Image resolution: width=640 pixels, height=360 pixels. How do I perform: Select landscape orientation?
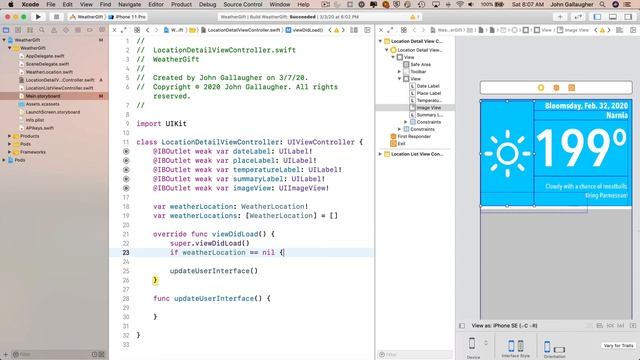pos(560,349)
